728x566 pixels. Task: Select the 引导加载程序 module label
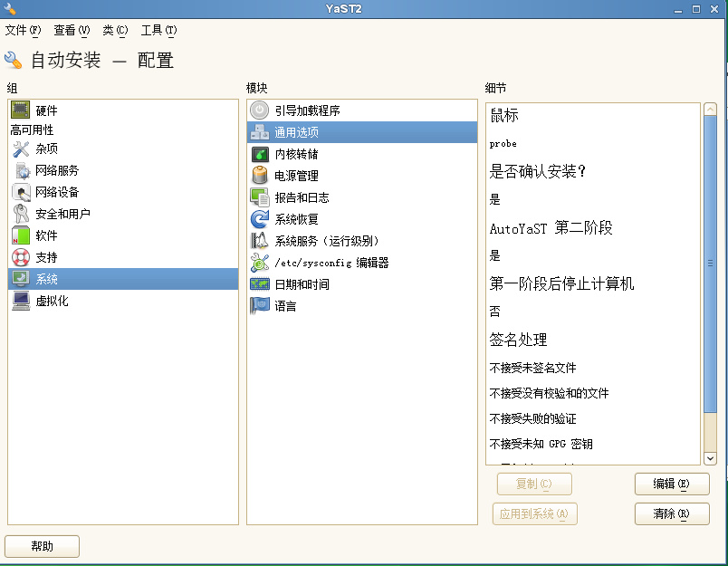307,110
